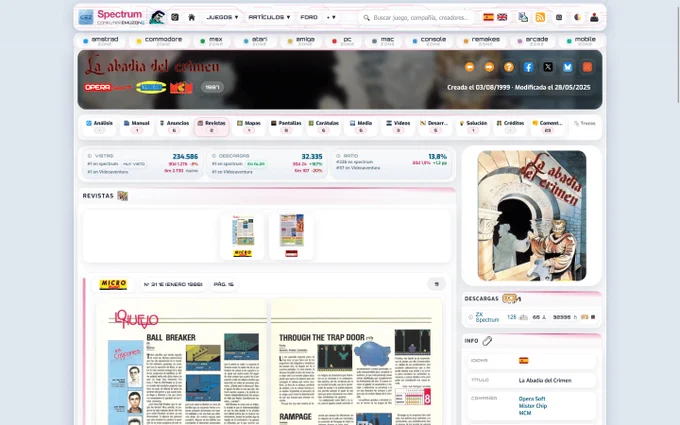Click the comments count bubble showing 9
The height and width of the screenshot is (425, 680).
436,284
